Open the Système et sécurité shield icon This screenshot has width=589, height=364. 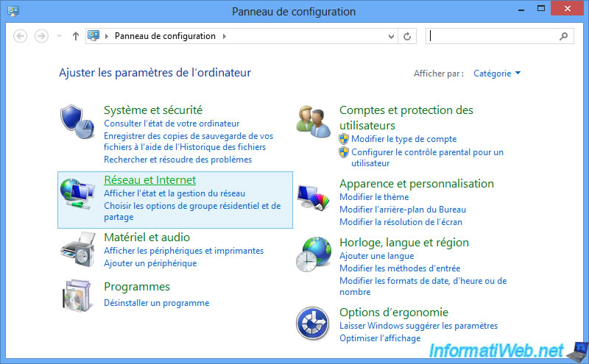coord(77,121)
